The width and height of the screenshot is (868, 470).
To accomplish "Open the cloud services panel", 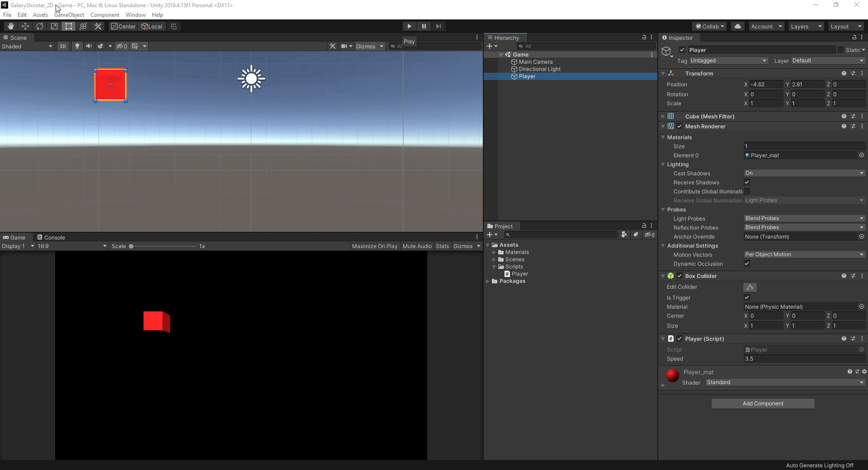I will pyautogui.click(x=737, y=26).
